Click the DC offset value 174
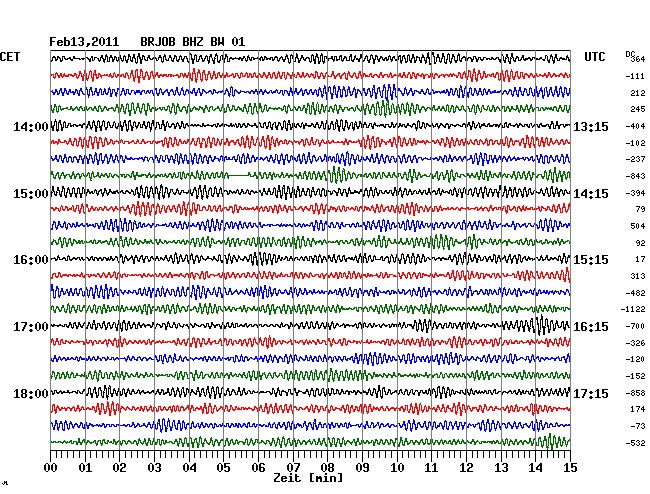650x494 pixels. coord(638,409)
